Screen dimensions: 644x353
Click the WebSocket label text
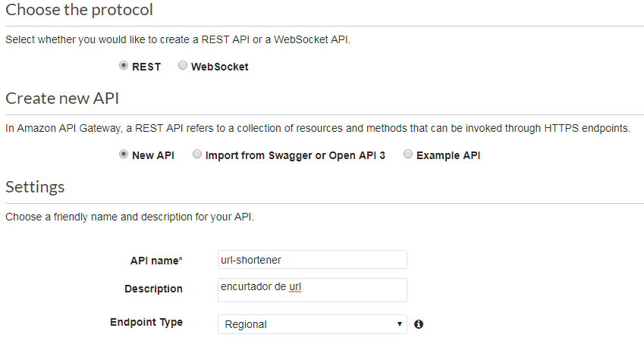219,67
